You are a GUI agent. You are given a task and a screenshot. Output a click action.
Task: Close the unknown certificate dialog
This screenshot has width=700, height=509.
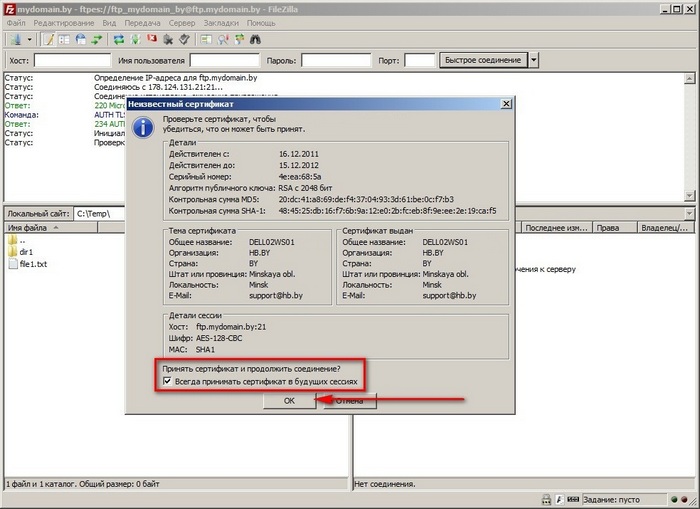pos(506,104)
